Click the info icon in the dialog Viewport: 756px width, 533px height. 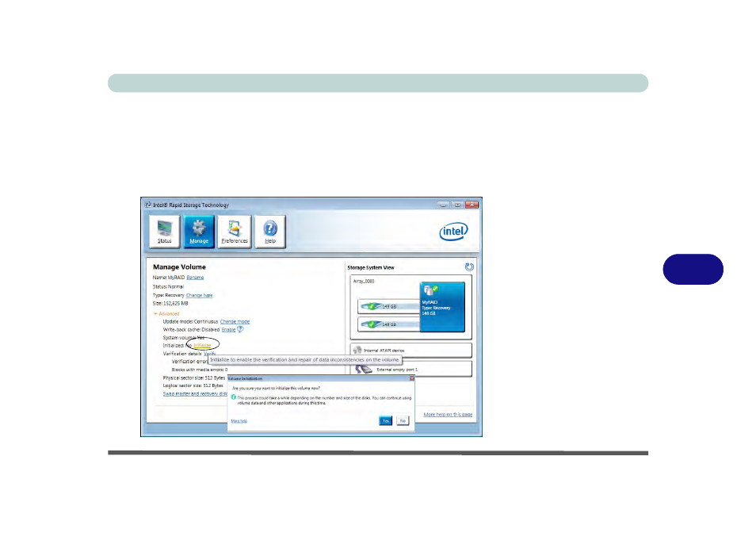coord(233,397)
